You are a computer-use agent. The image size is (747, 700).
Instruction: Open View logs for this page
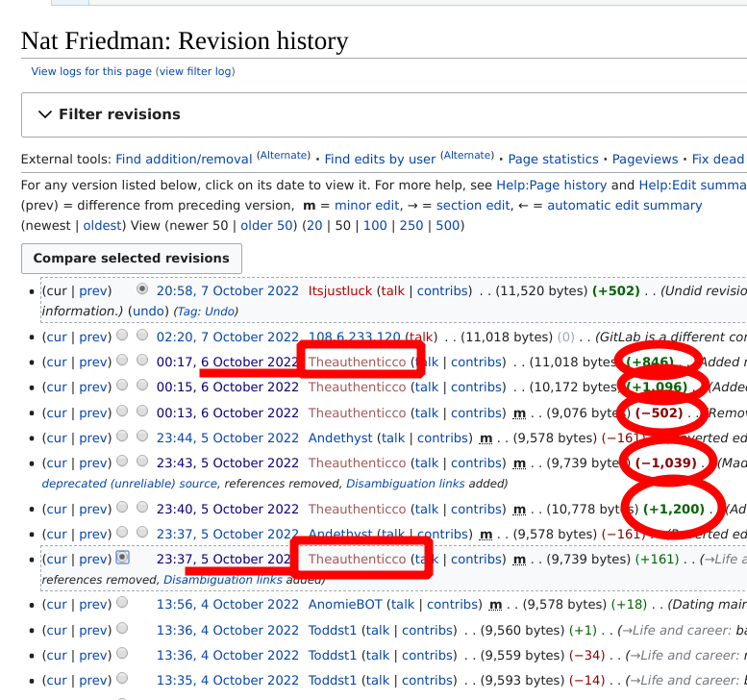91,71
